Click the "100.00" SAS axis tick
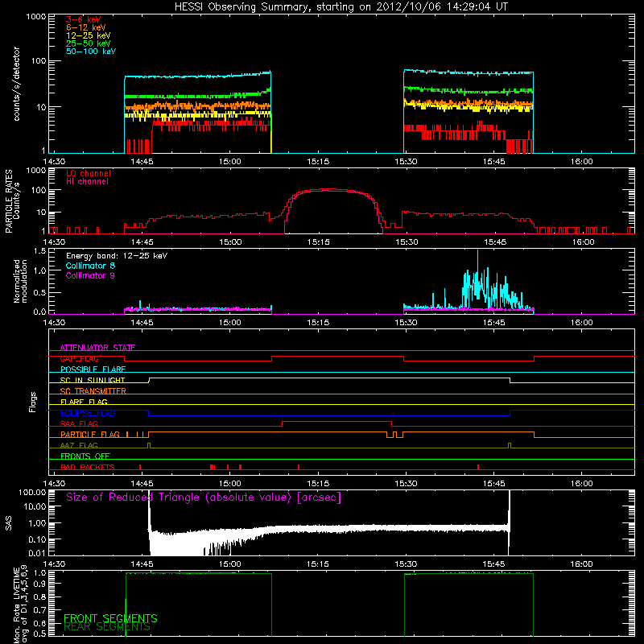Image resolution: width=644 pixels, height=644 pixels. pyautogui.click(x=32, y=492)
